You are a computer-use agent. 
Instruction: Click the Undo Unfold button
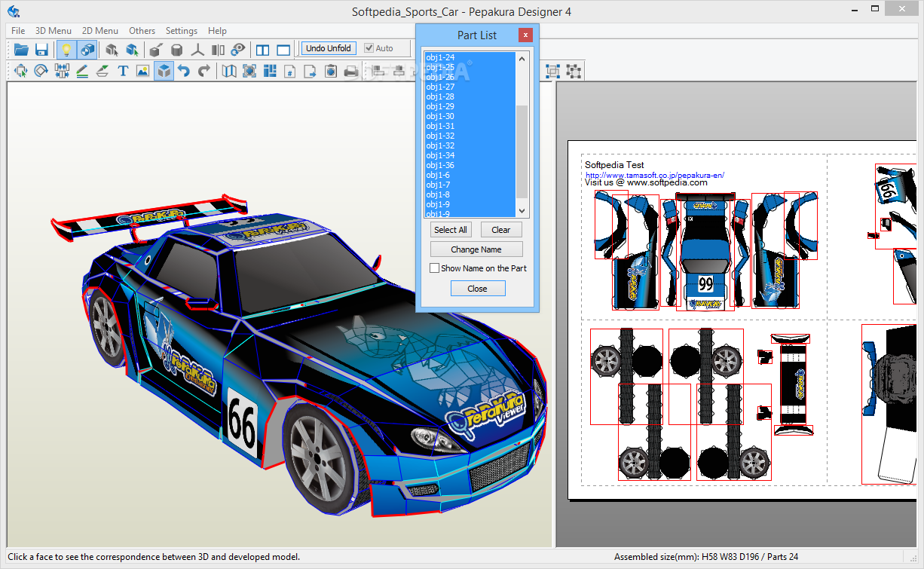click(x=329, y=48)
